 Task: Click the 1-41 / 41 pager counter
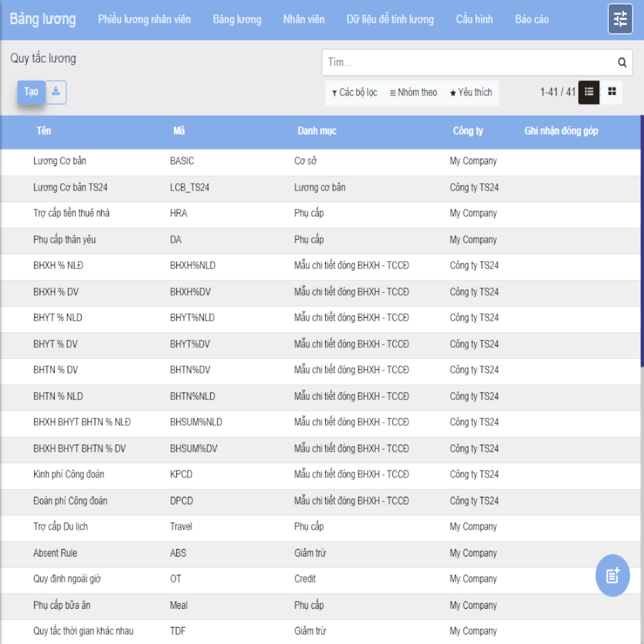[557, 92]
